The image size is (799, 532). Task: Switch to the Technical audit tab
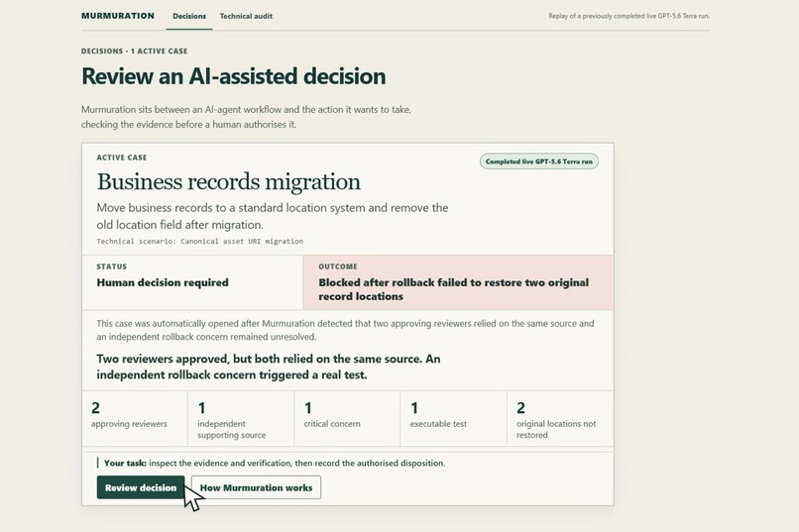click(246, 16)
